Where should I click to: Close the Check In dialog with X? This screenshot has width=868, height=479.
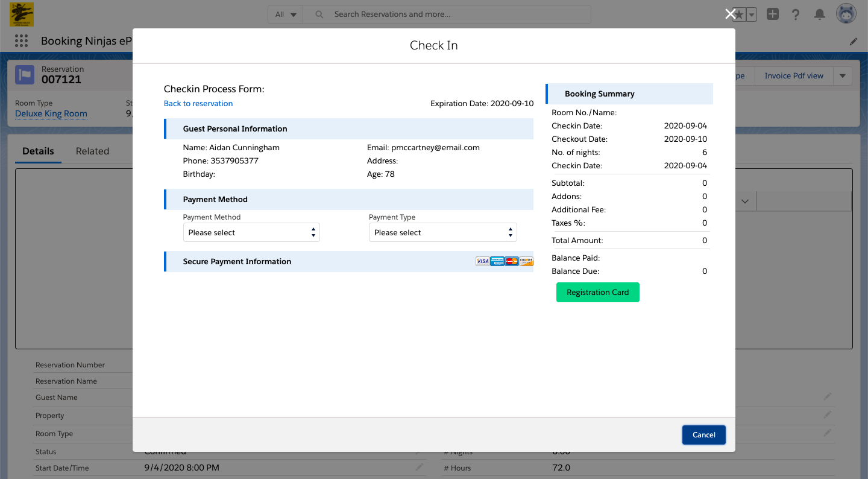[730, 14]
